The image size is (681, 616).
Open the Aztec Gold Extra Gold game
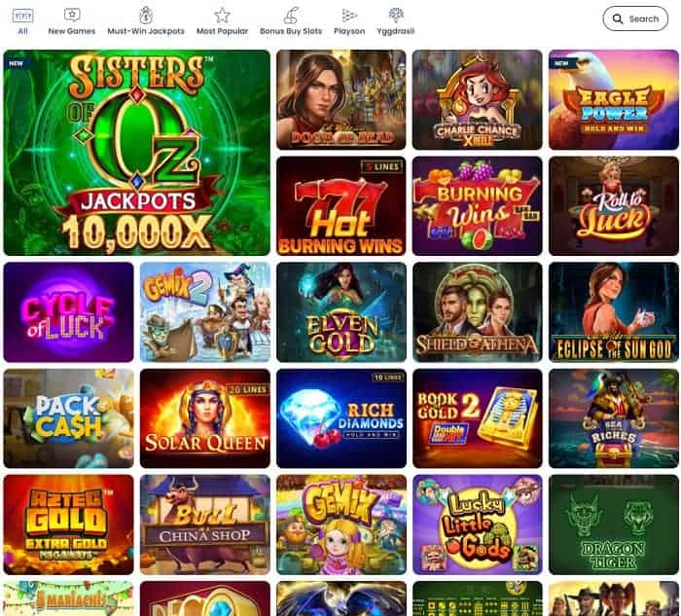(69, 525)
